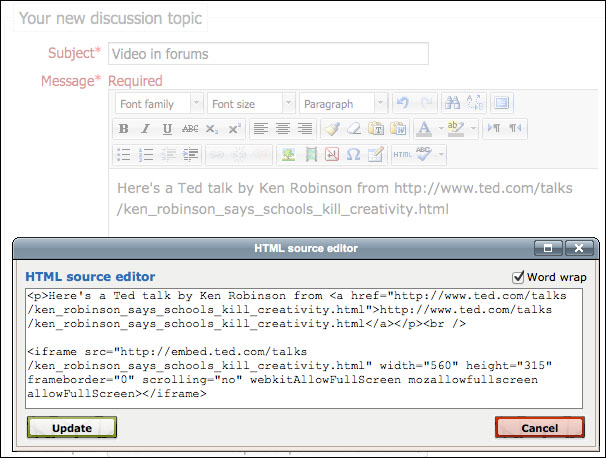Toggle bold formatting in the message toolbar
The width and height of the screenshot is (606, 458).
[x=124, y=129]
